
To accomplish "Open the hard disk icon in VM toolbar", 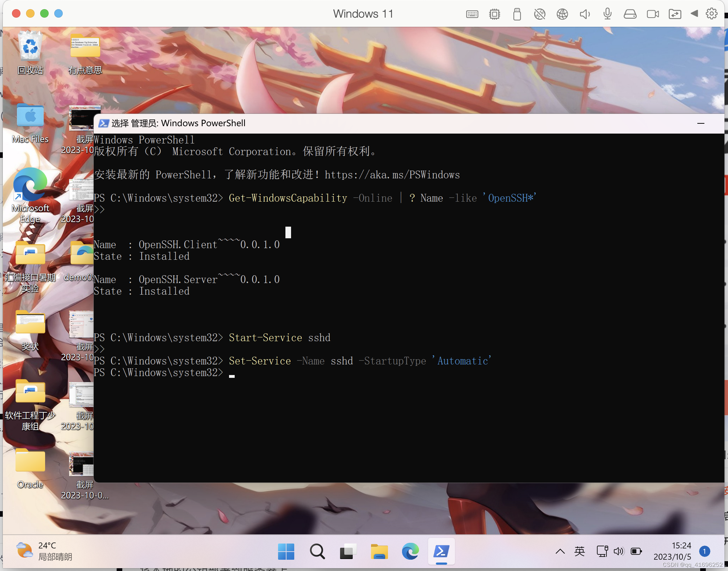I will [630, 14].
